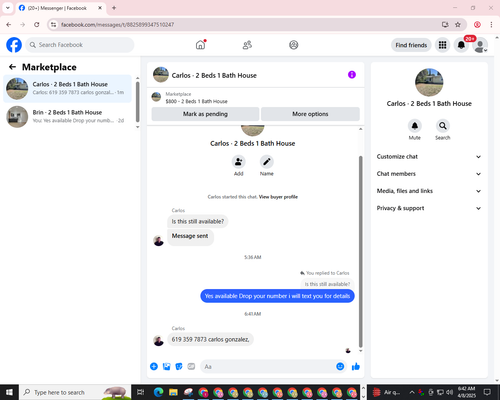Click the right panel Carlos listing thumbnail
500x400 pixels.
[x=429, y=82]
